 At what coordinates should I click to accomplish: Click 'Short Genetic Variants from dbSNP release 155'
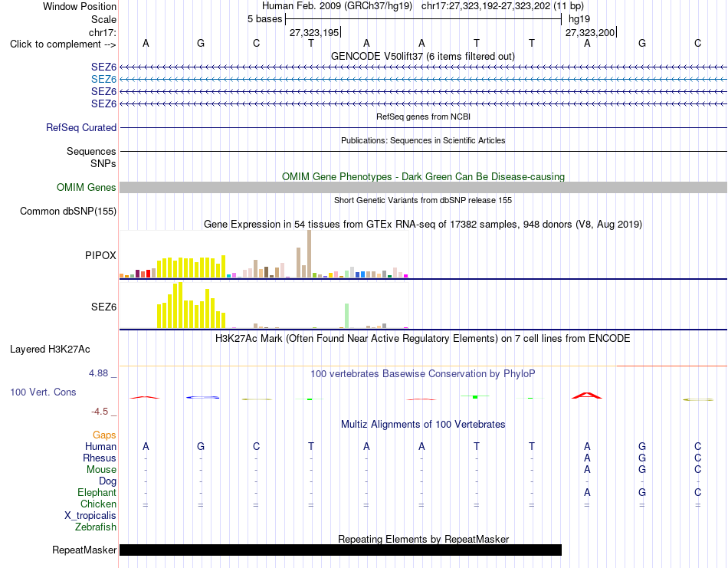[423, 200]
